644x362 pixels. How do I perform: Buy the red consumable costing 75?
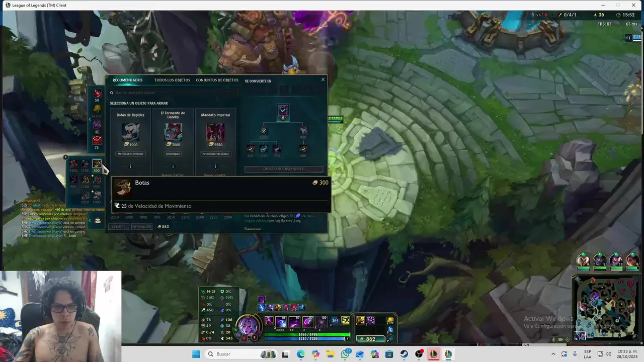point(97,140)
